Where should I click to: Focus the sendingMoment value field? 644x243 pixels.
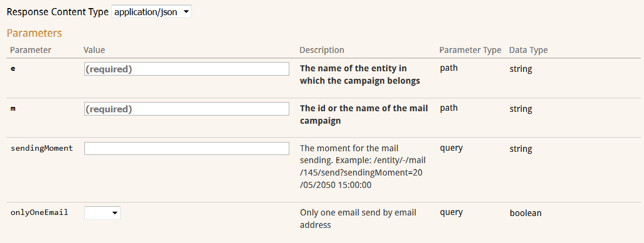click(x=187, y=148)
